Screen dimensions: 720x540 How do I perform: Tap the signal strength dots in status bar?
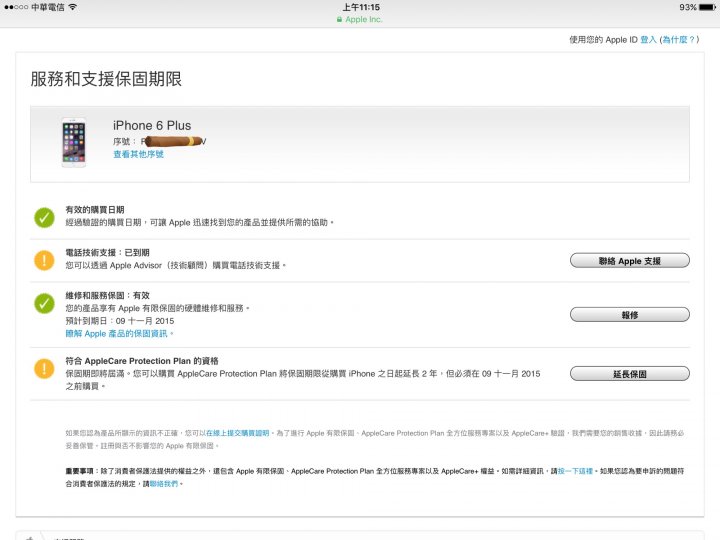pos(16,7)
